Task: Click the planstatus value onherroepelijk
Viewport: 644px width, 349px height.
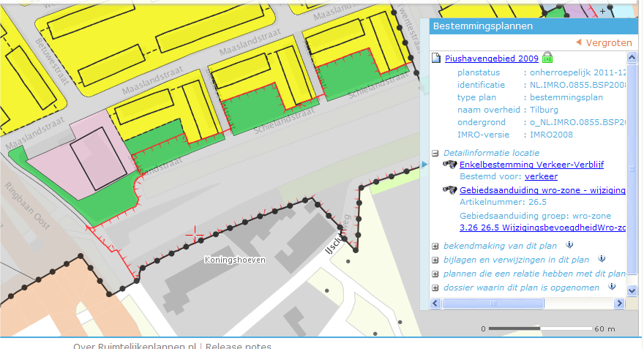Action: 578,72
